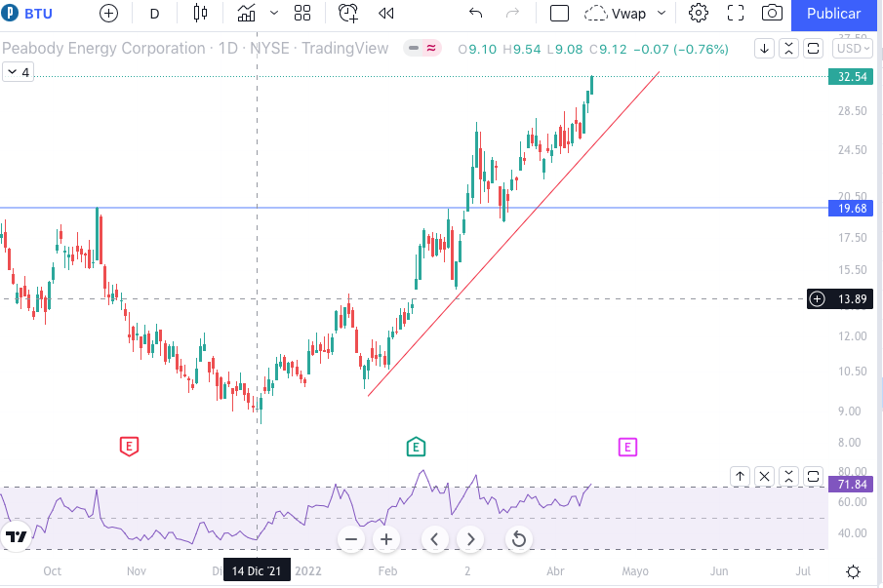883x588 pixels.
Task: Open the indicators menu icon
Action: [248, 14]
